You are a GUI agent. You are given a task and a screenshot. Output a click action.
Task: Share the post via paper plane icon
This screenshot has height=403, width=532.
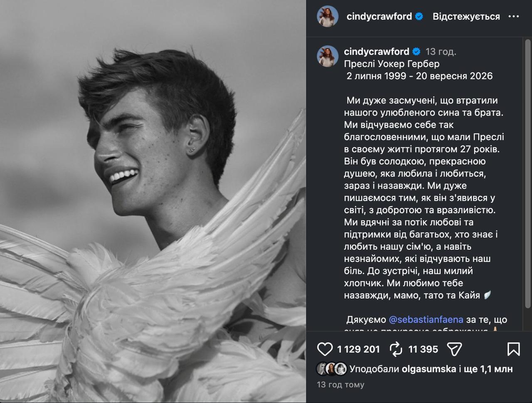tap(454, 349)
